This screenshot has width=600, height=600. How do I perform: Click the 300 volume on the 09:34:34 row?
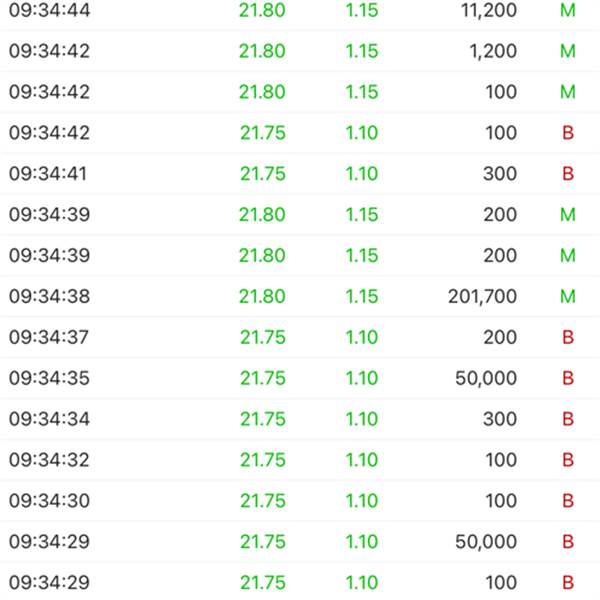[500, 419]
